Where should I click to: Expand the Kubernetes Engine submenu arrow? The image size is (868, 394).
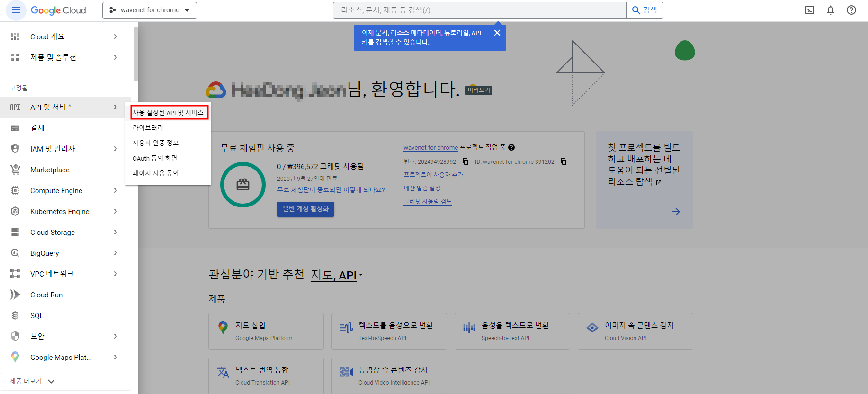coord(116,211)
